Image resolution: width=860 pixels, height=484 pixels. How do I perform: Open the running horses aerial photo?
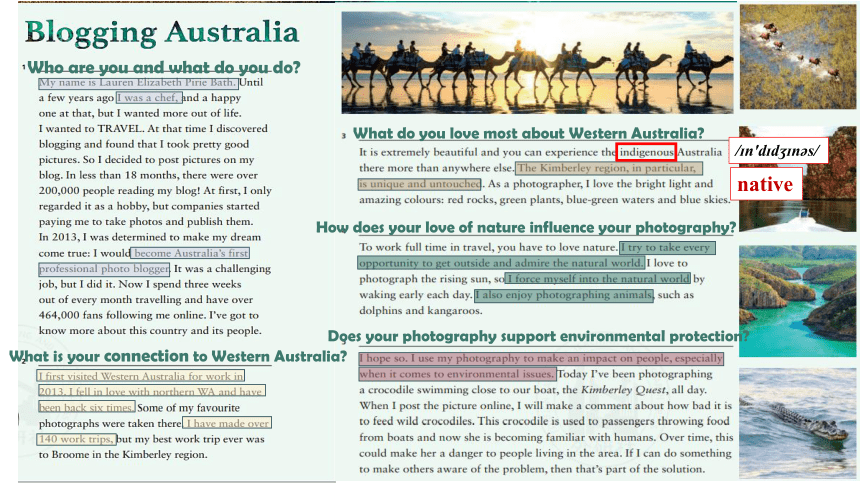coord(797,57)
